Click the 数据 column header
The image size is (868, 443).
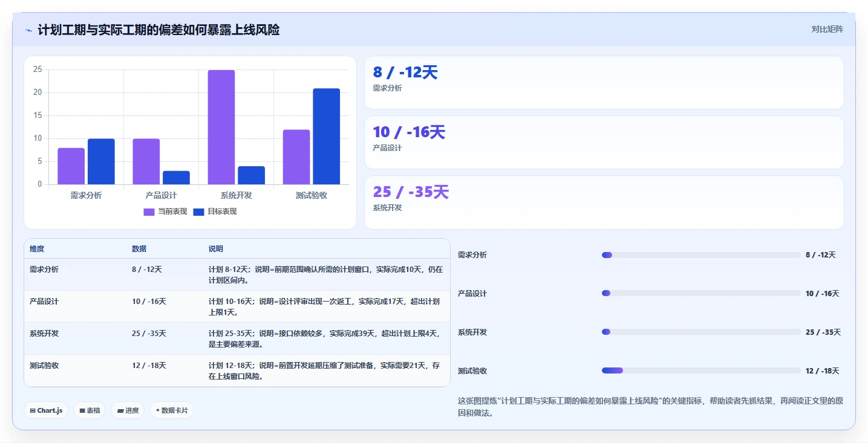point(139,249)
